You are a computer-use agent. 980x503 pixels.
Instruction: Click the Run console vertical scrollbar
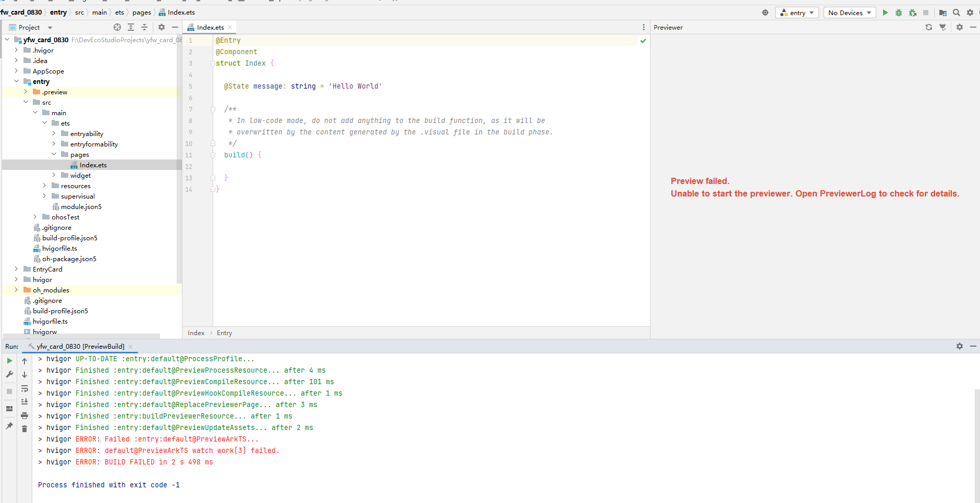point(977,446)
